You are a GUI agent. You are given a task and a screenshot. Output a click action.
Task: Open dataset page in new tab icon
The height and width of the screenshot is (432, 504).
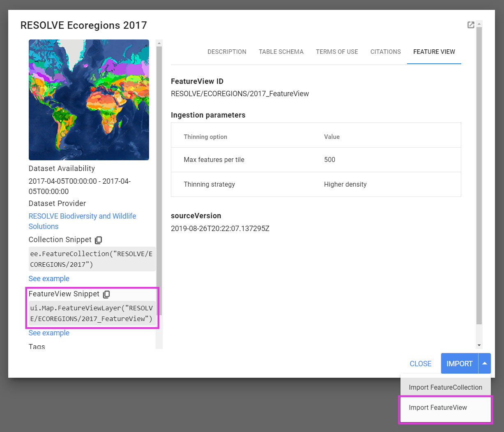coord(471,25)
